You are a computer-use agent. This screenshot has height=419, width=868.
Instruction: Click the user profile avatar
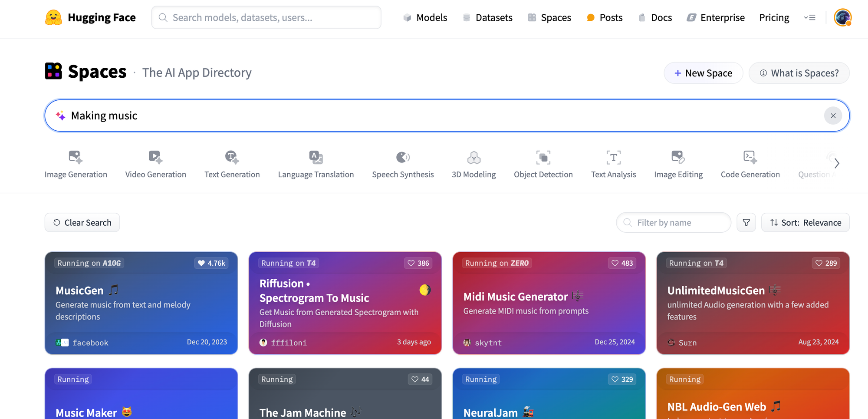[x=843, y=17]
